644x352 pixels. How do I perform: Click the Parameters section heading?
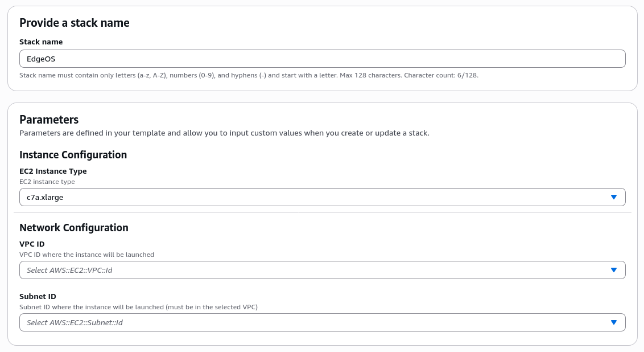coord(49,120)
